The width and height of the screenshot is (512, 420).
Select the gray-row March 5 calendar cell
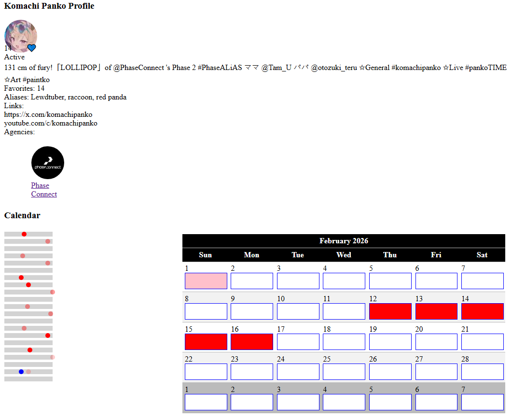click(x=390, y=402)
